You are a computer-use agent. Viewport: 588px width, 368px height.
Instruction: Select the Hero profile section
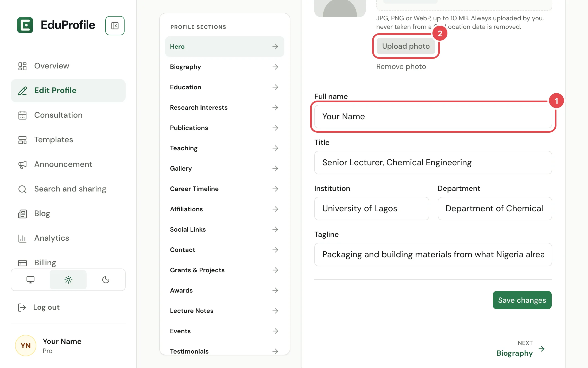[225, 47]
